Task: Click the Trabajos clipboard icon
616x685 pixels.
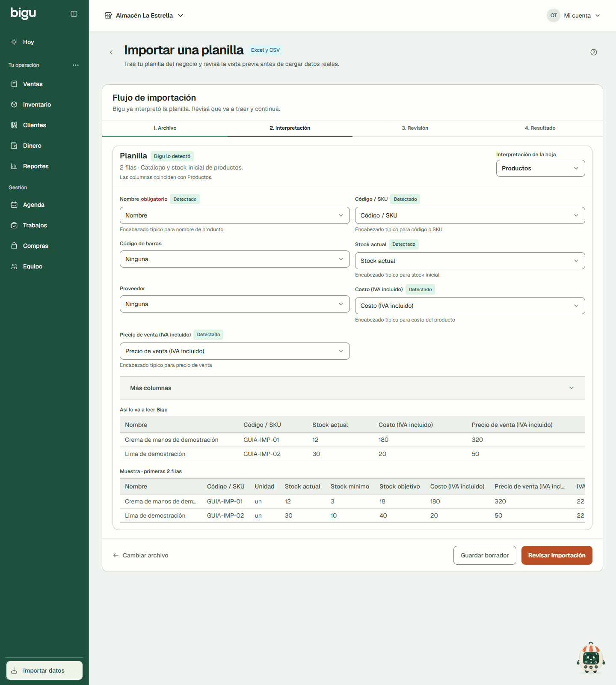Action: 14,225
